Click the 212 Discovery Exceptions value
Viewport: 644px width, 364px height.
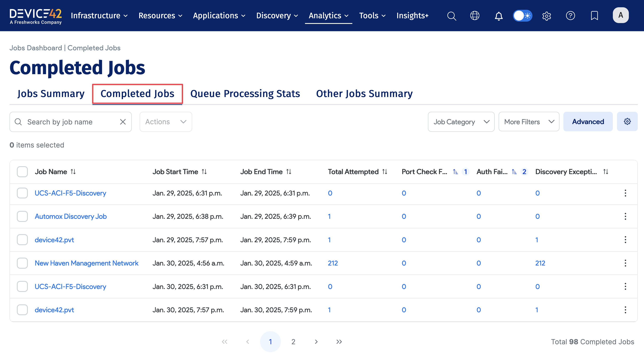(540, 263)
